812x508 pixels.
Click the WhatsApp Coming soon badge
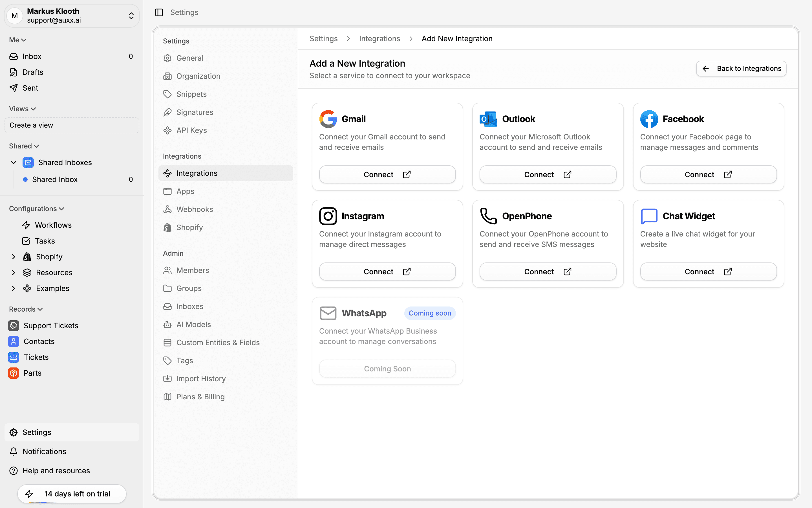pos(430,313)
